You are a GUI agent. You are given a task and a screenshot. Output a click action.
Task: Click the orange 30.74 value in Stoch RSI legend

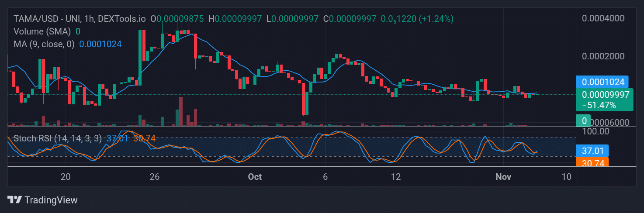click(144, 138)
